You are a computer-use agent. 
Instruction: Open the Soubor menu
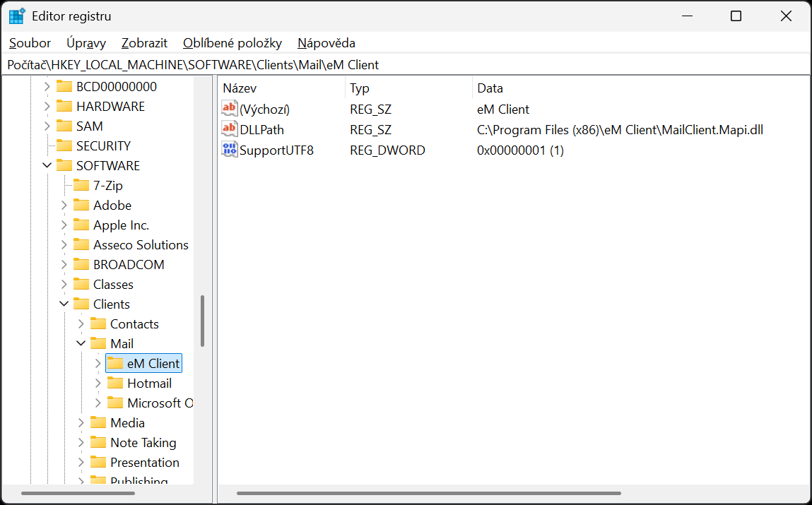click(x=30, y=43)
